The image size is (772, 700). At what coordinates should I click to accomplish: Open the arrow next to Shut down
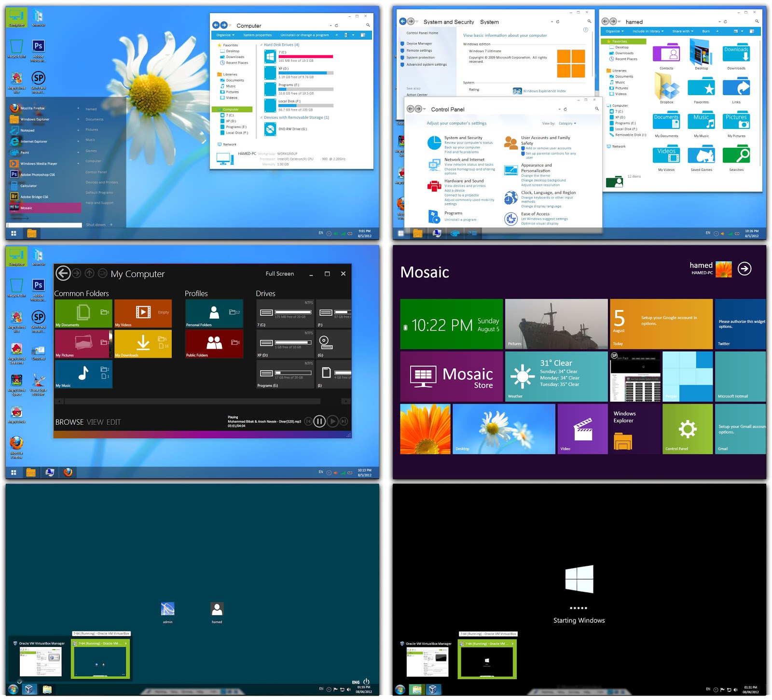111,224
